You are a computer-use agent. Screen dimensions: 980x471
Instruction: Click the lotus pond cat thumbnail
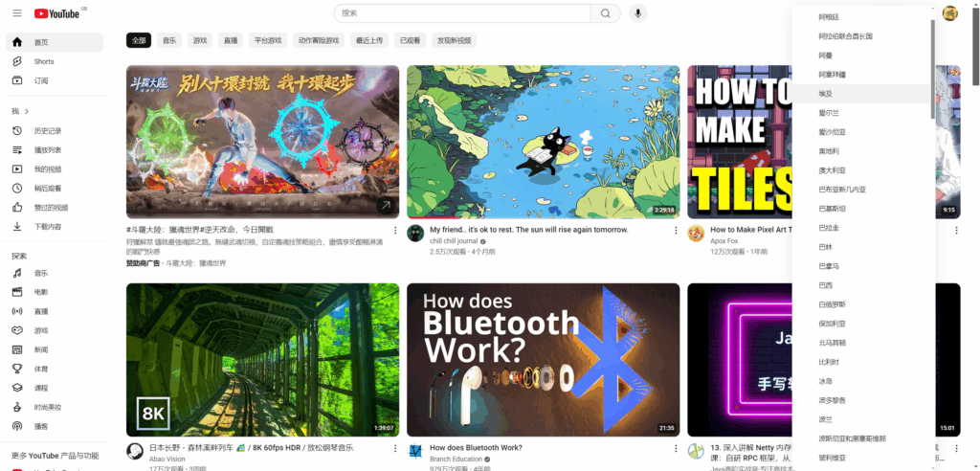tap(544, 142)
